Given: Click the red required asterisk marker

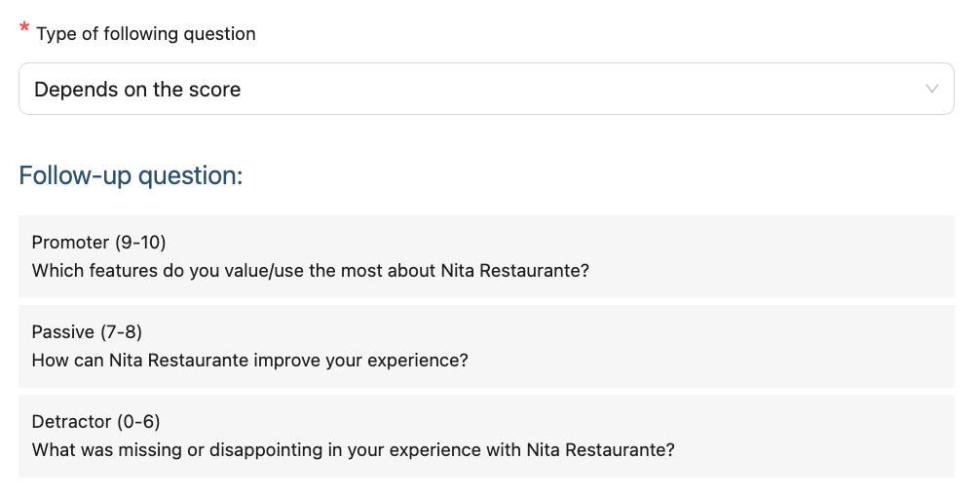Looking at the screenshot, I should click(24, 30).
